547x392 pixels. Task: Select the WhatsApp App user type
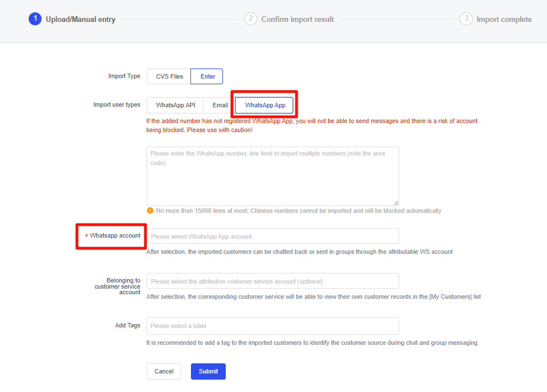click(265, 105)
